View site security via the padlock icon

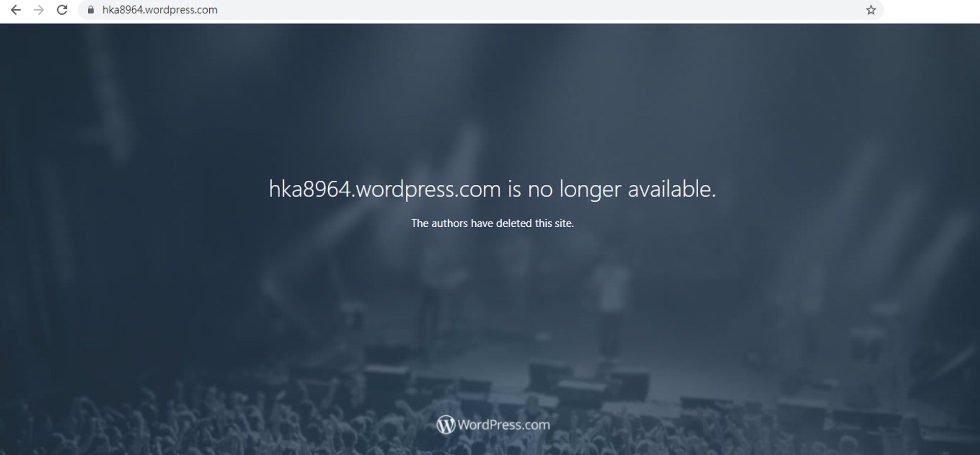91,10
